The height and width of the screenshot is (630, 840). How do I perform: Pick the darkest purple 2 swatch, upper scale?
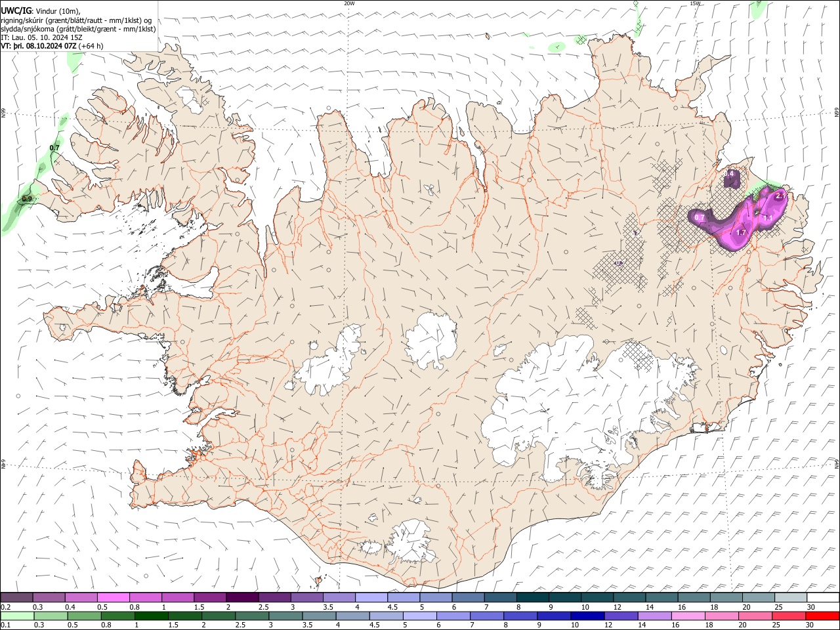coord(242,597)
